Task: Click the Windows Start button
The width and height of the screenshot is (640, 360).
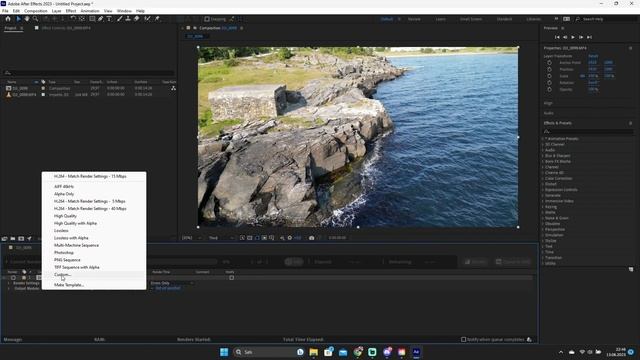Action: (x=224, y=352)
